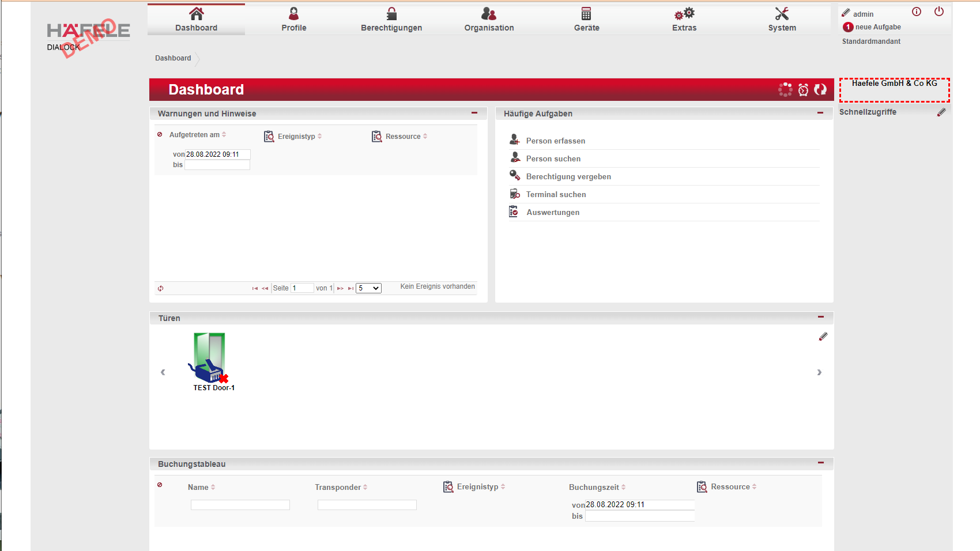Edit Schnellzugriffe with the pencil icon
This screenshot has width=980, height=551.
click(x=941, y=112)
